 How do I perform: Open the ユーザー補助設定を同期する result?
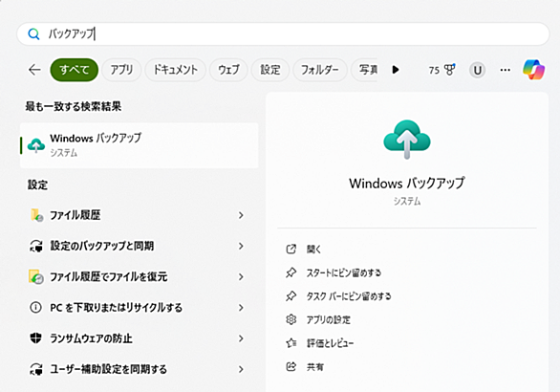(x=140, y=369)
